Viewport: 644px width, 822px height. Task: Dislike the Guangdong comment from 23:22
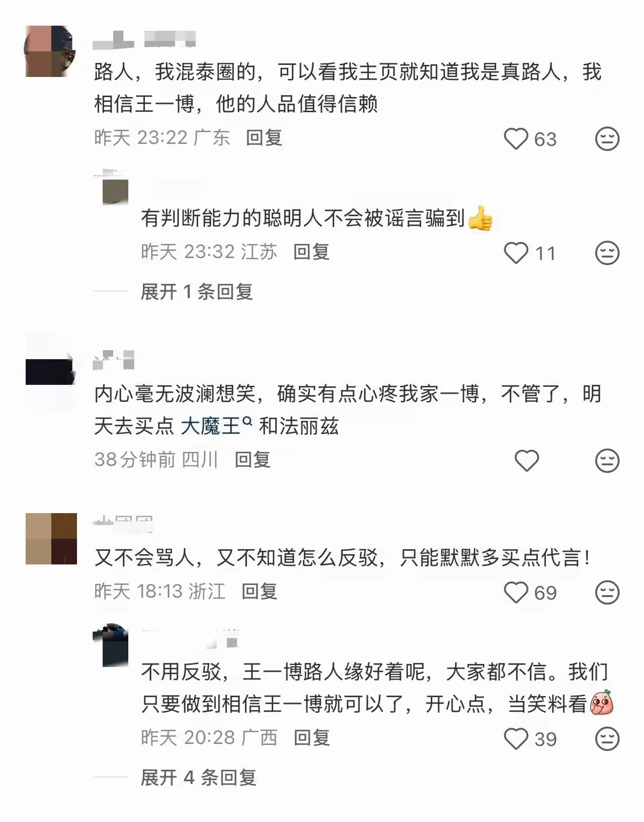[x=607, y=138]
